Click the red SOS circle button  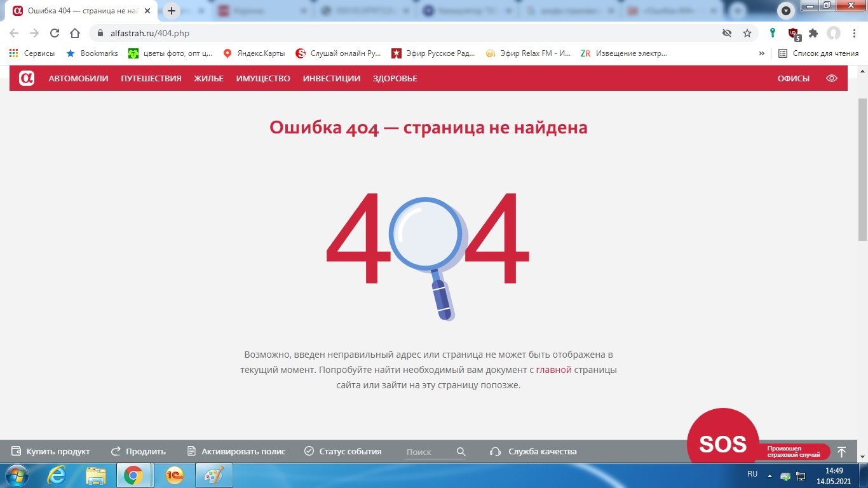722,443
